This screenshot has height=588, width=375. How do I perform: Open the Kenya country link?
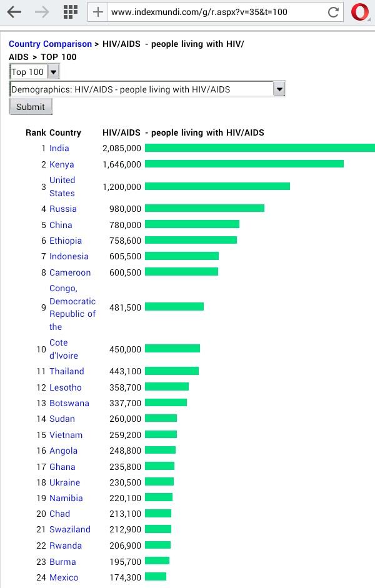[61, 164]
